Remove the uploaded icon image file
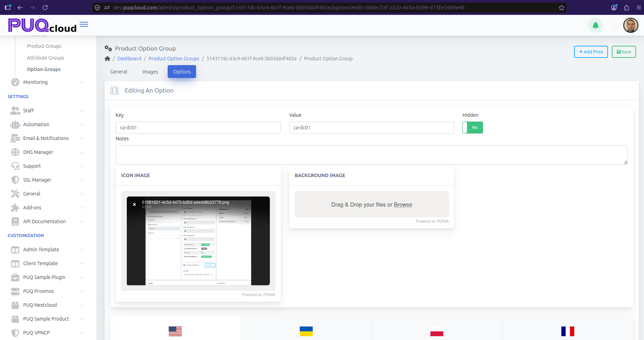644x340 pixels. pos(134,204)
